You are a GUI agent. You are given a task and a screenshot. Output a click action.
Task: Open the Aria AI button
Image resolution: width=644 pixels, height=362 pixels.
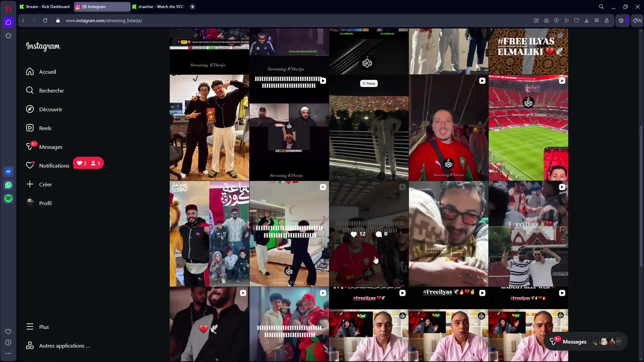[637, 21]
